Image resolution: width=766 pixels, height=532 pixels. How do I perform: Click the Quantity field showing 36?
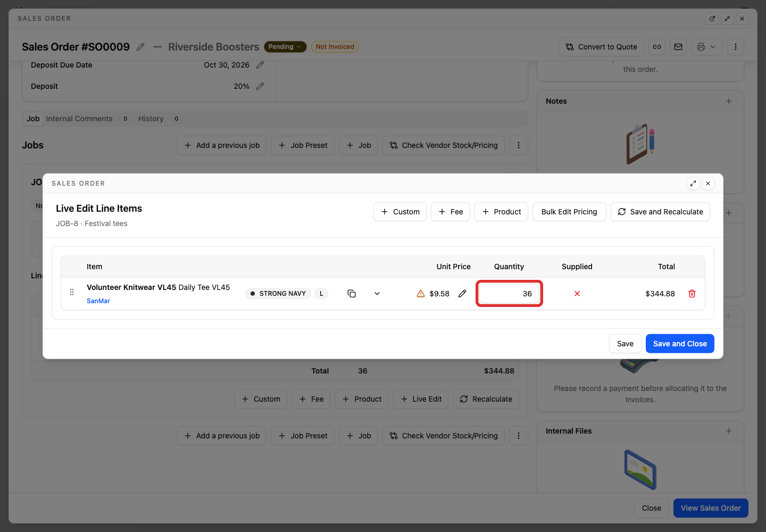509,294
